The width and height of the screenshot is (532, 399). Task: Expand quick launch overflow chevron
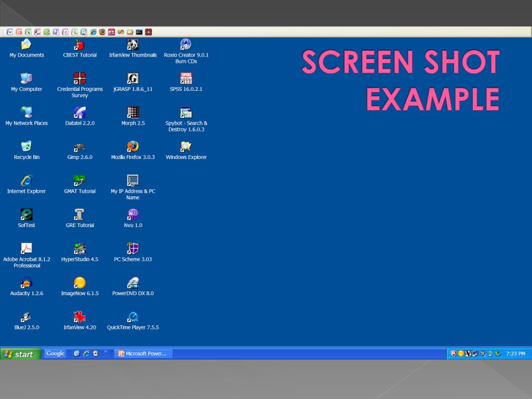(105, 352)
